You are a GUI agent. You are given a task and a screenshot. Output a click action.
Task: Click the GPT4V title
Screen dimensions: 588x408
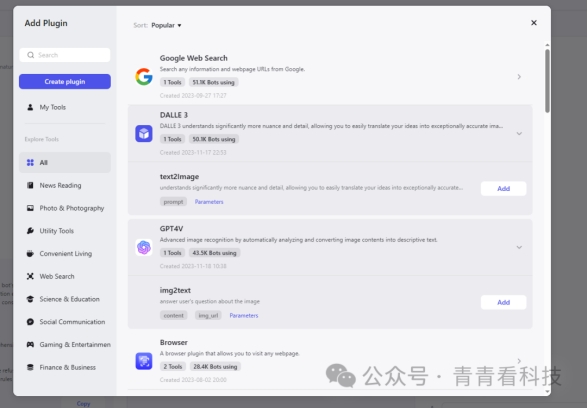pyautogui.click(x=171, y=228)
